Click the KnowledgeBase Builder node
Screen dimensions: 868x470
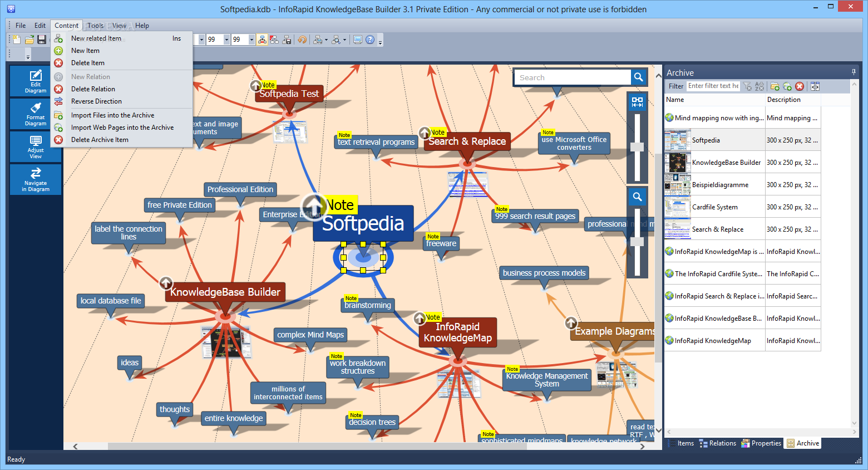(x=225, y=292)
